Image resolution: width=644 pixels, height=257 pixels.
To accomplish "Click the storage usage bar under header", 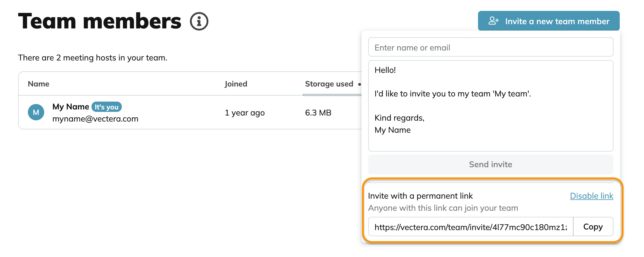I will [x=332, y=95].
